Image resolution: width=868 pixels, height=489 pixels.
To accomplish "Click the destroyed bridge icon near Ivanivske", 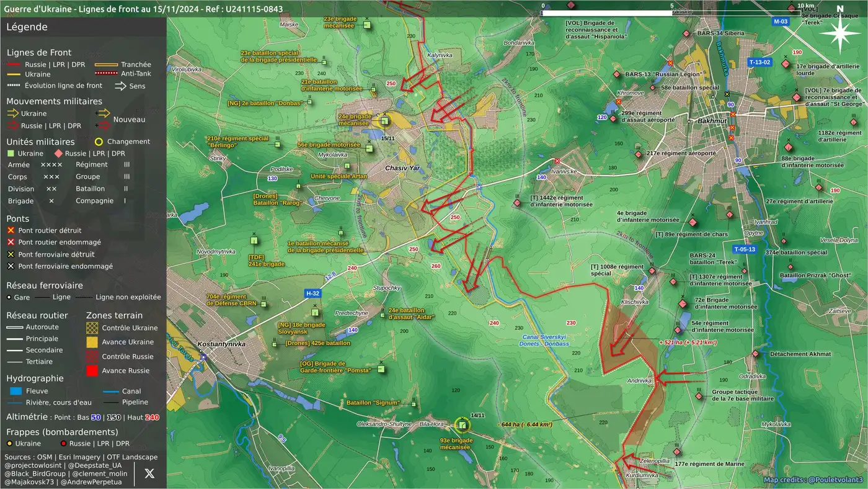I will click(557, 161).
